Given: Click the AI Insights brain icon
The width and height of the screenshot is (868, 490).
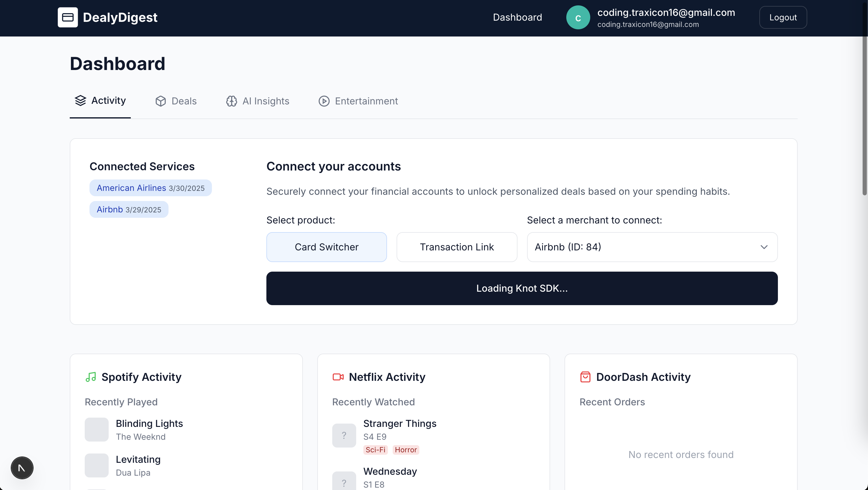Looking at the screenshot, I should (x=231, y=101).
